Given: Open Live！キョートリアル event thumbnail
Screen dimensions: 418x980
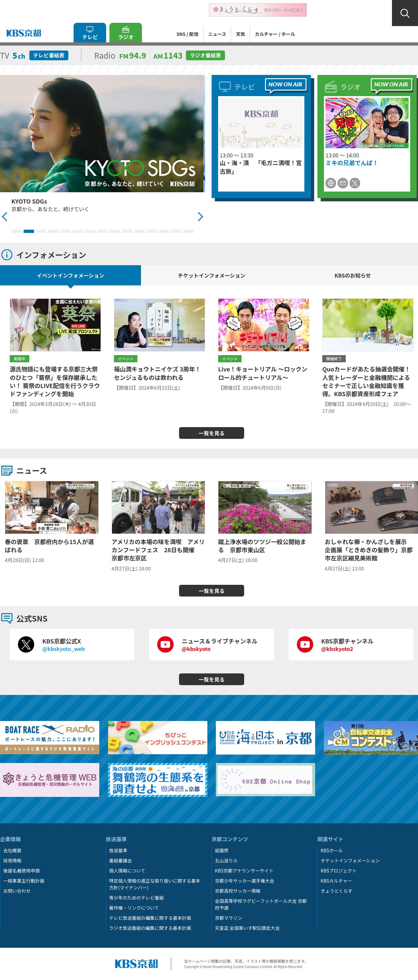Looking at the screenshot, I should (263, 325).
